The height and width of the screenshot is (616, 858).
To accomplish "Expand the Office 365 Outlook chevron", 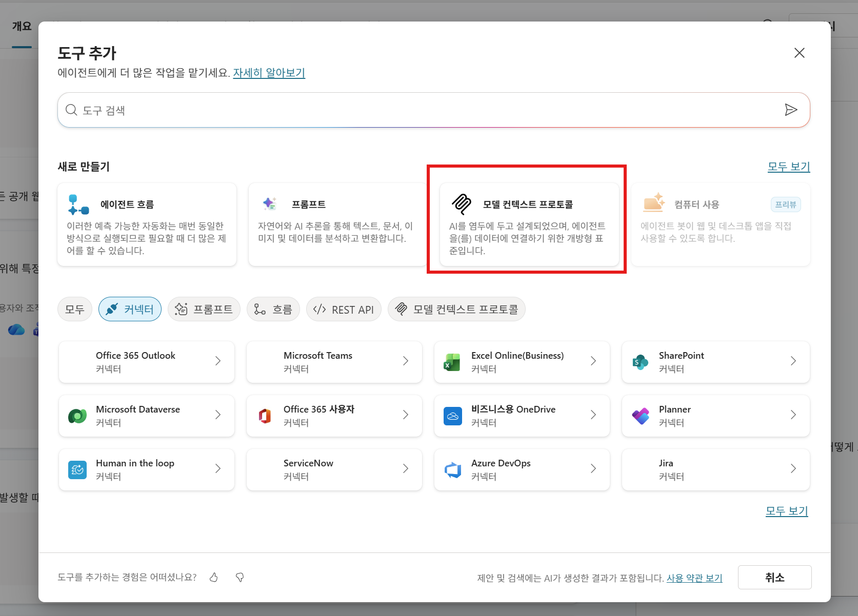I will (x=218, y=361).
